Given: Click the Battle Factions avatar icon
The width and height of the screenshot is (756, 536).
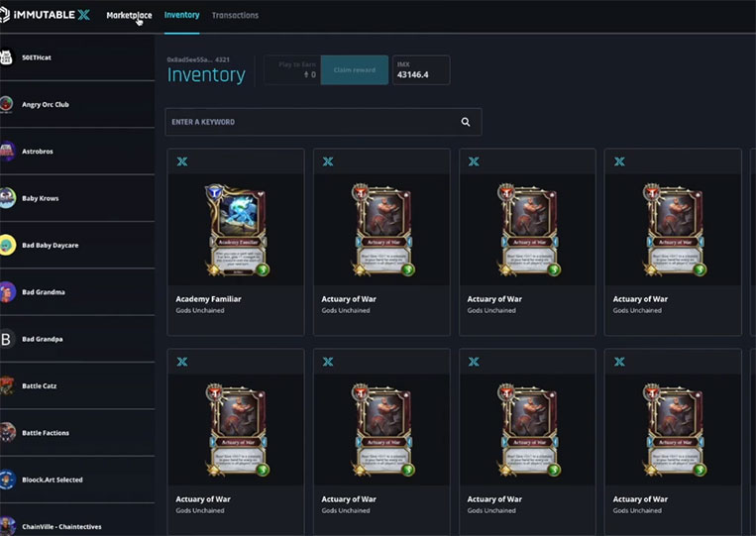Looking at the screenshot, I should pyautogui.click(x=7, y=432).
